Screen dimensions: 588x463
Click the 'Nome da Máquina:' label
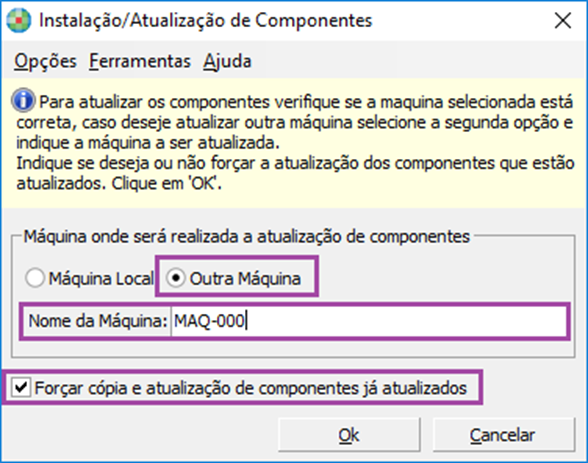[98, 321]
